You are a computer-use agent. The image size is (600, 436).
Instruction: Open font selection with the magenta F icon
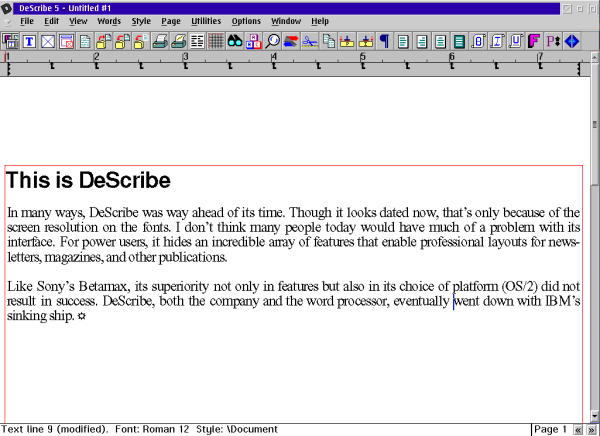[534, 41]
